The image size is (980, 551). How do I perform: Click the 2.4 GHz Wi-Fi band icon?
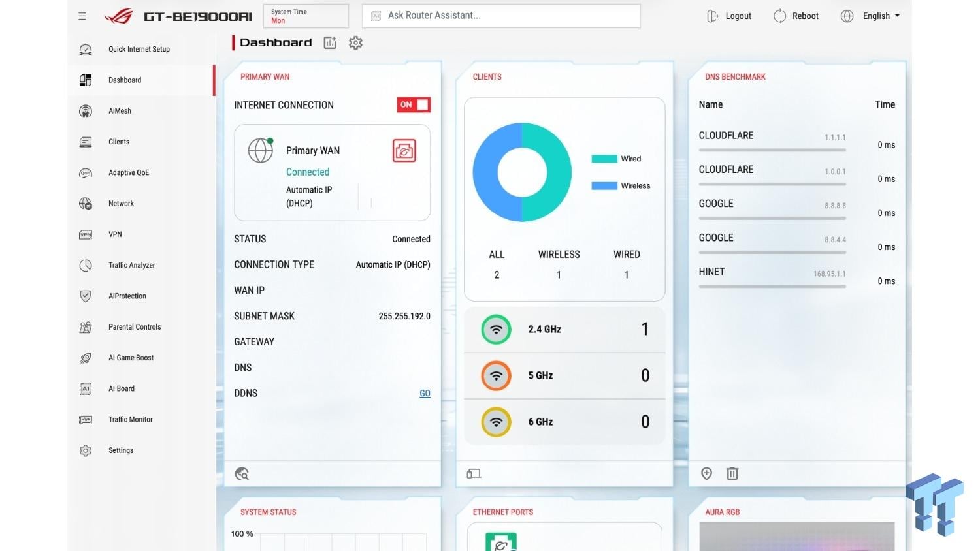(x=496, y=330)
